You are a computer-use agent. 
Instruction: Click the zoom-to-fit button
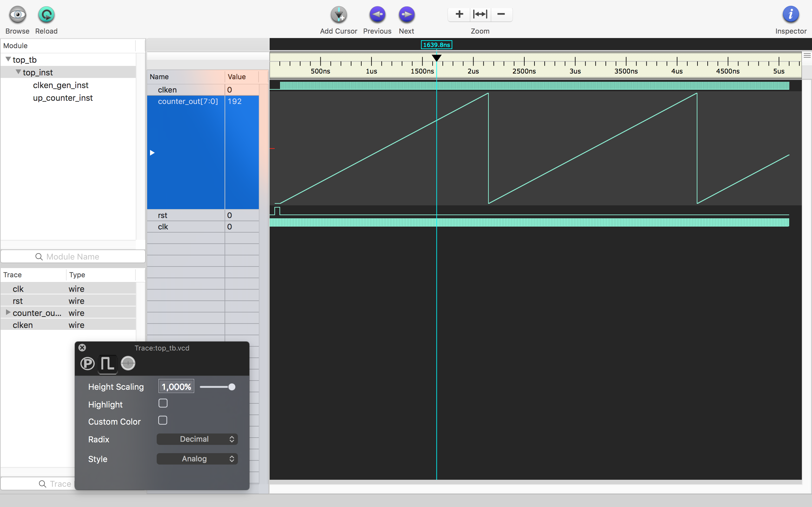click(480, 15)
